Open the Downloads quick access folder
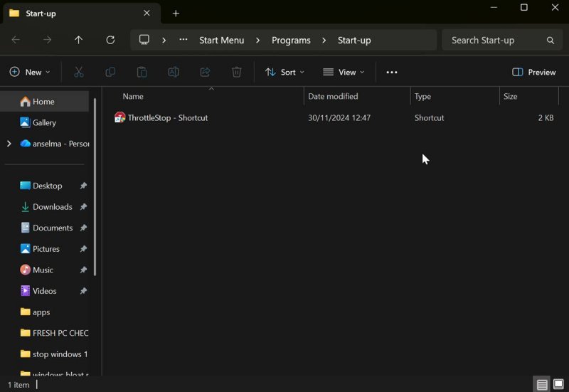 tap(53, 207)
